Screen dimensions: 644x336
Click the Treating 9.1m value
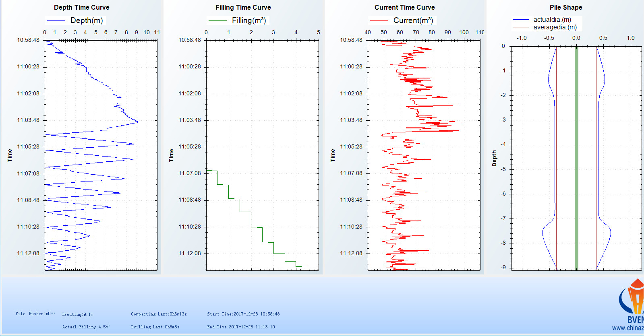coord(77,314)
